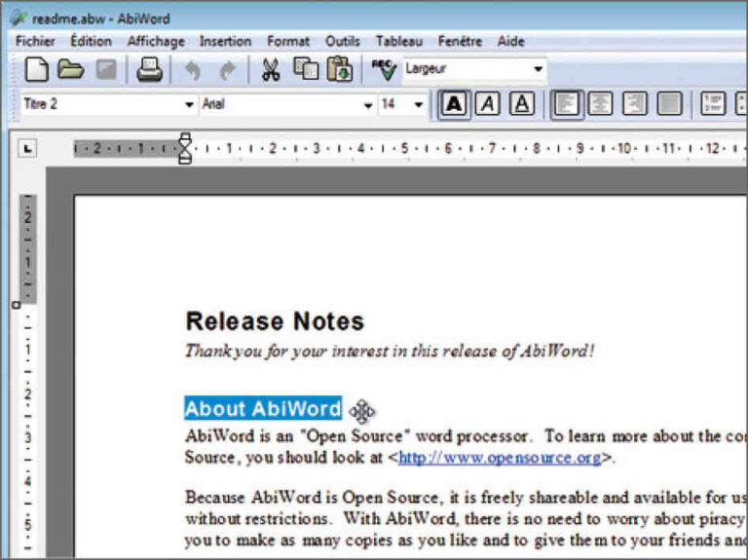Toggle underline formatting button
The width and height of the screenshot is (748, 560).
pos(522,103)
